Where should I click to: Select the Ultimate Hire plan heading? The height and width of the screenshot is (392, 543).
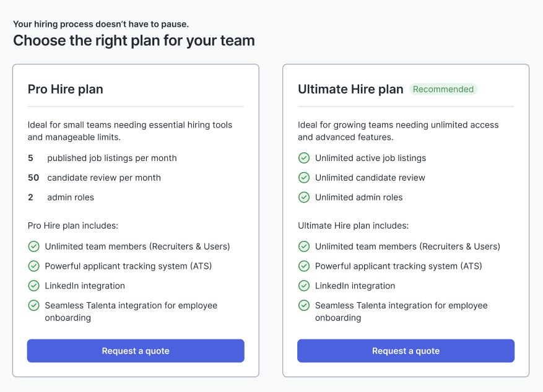350,89
